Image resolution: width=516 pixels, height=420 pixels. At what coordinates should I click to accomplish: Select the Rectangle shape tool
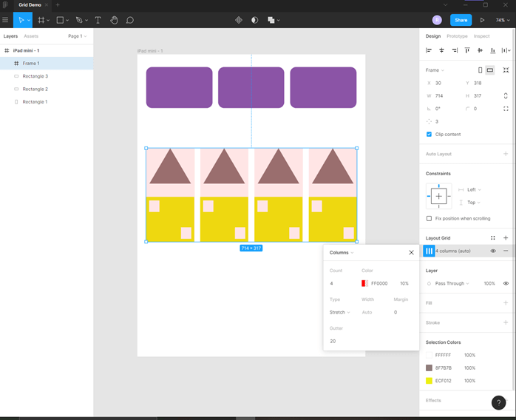60,20
